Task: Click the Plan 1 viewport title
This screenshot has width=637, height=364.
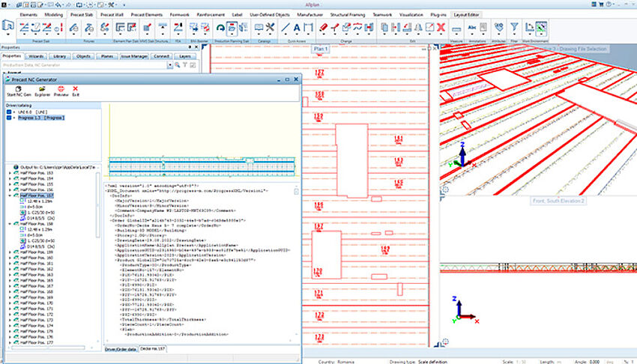Action: [321, 48]
